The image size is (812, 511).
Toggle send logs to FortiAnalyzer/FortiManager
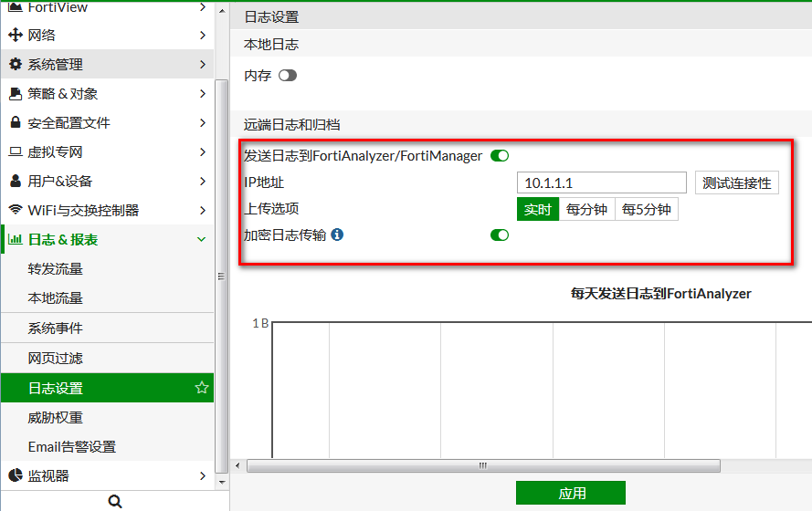pos(500,156)
